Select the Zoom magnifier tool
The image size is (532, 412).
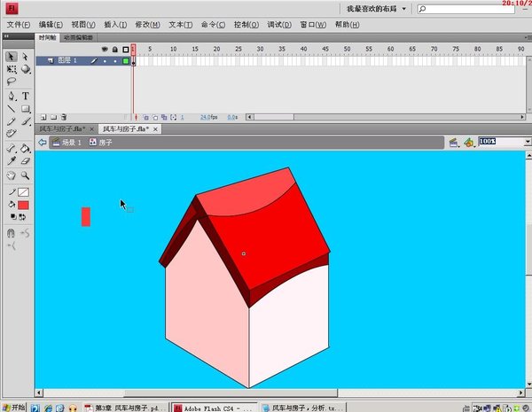click(x=26, y=175)
